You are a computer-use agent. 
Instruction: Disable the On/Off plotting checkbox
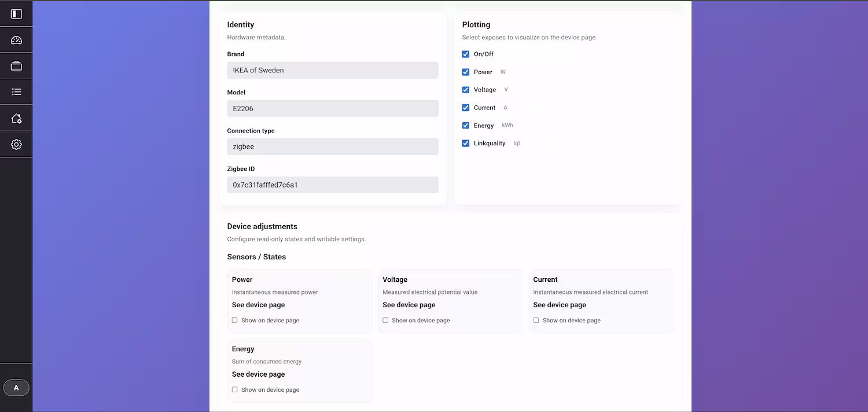coord(466,54)
